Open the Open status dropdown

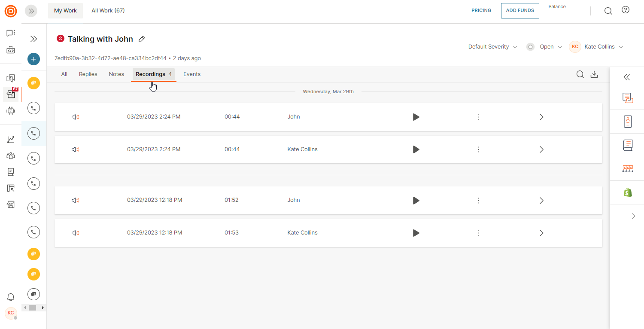pos(550,47)
